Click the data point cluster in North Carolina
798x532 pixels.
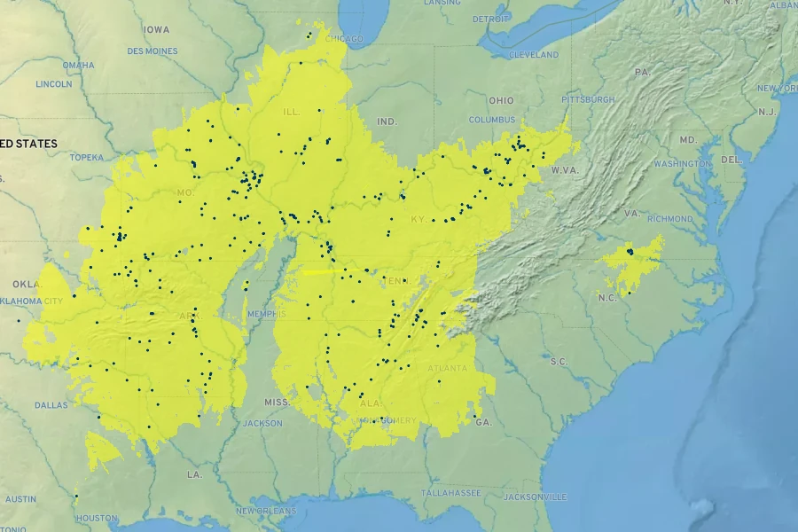[x=630, y=252]
